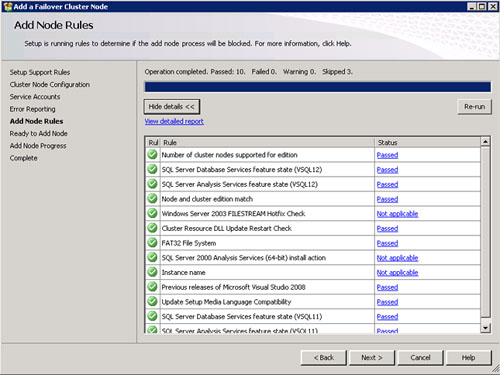The width and height of the screenshot is (500, 375).
Task: Open Passed link for Database Services (VSQL12)
Action: tap(387, 170)
